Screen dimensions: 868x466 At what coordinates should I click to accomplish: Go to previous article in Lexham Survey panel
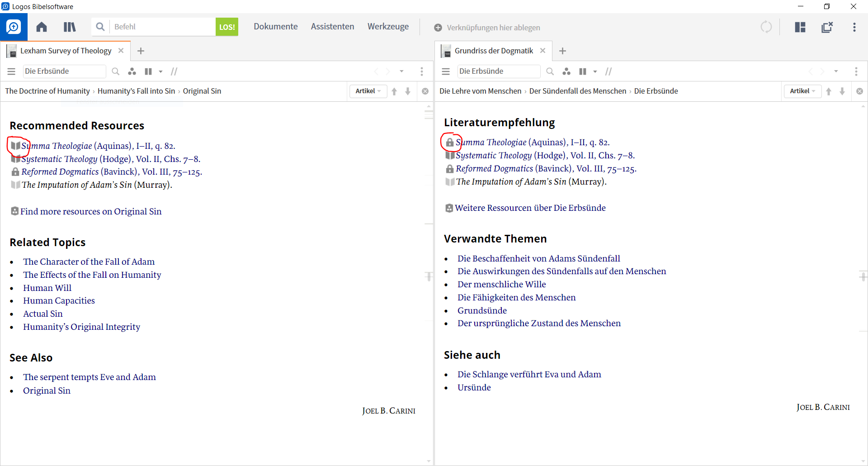point(394,91)
